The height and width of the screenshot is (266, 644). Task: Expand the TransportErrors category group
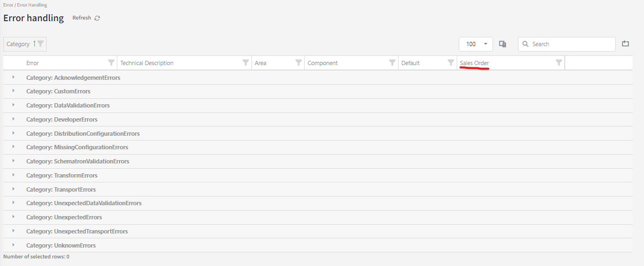[x=13, y=189]
